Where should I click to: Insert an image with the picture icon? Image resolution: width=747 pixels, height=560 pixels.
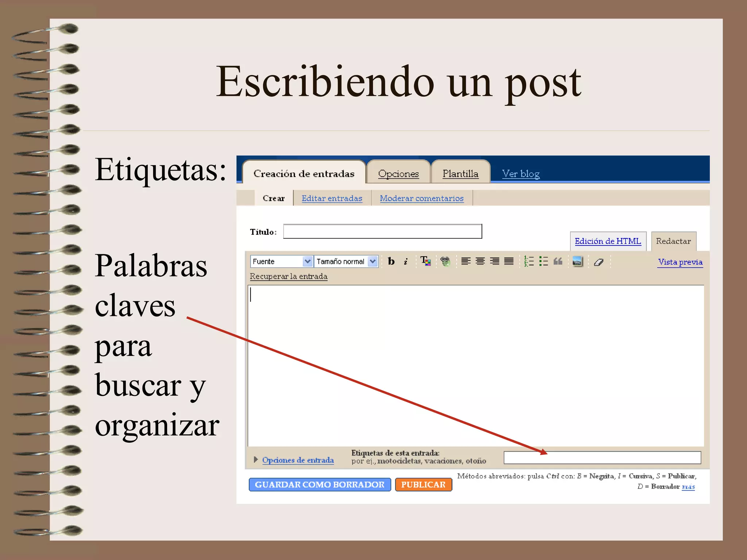(x=578, y=261)
